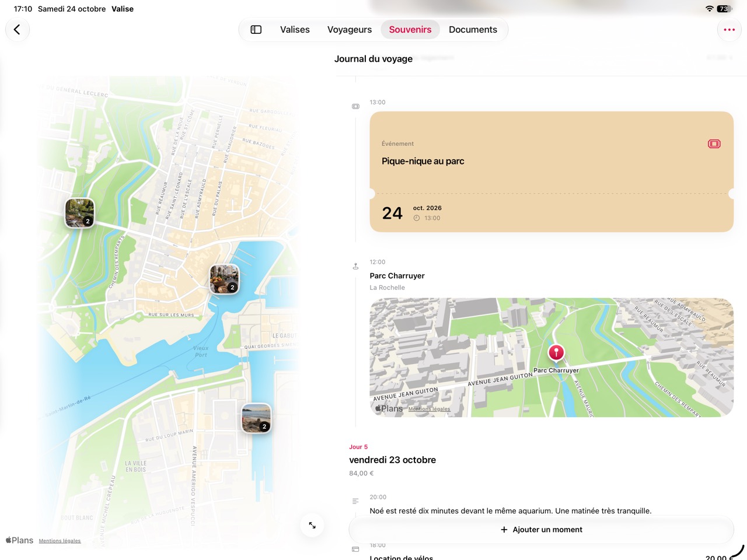
Task: Go back with the chevron button
Action: click(x=18, y=30)
